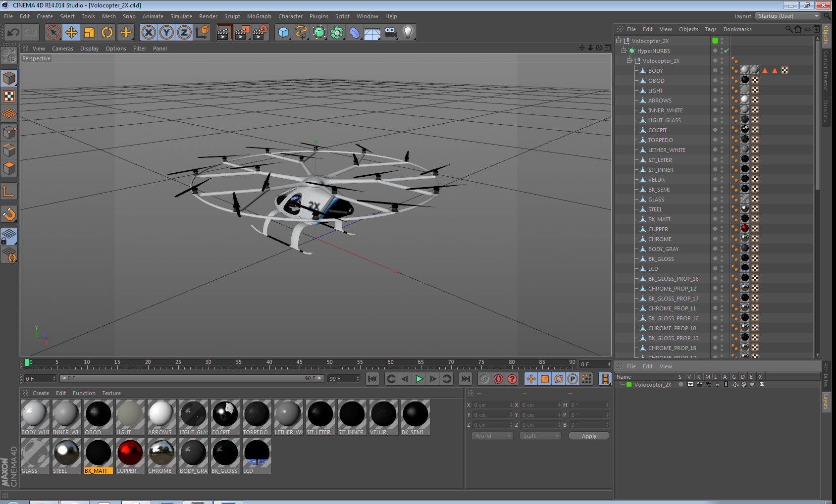Add a light object
Viewport: 836px width, 504px height.
(x=408, y=33)
